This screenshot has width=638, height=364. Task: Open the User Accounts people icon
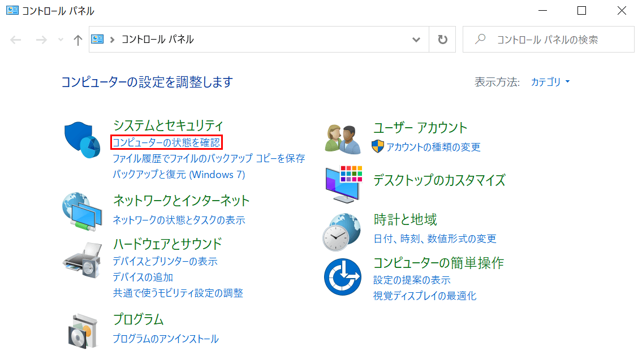pos(343,139)
